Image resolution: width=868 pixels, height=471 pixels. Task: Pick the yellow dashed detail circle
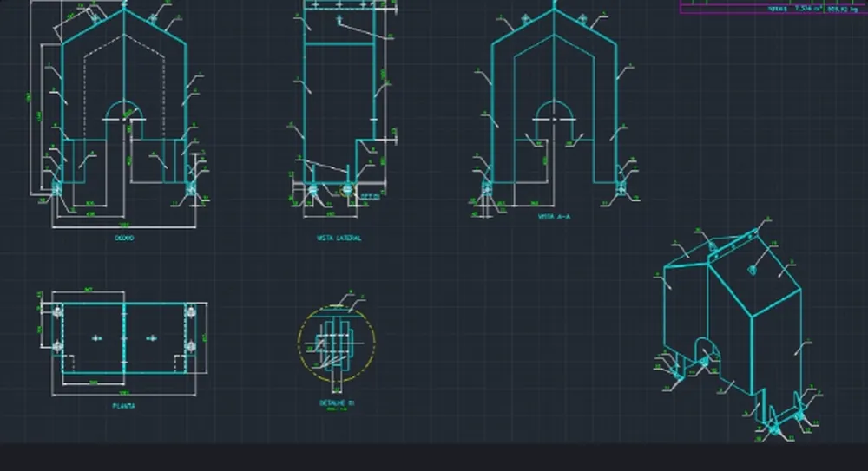point(337,343)
